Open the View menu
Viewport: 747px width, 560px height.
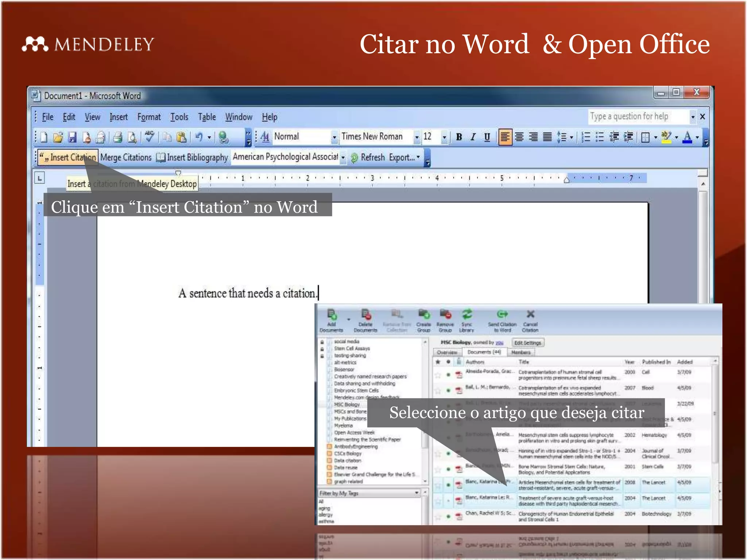[x=92, y=117]
